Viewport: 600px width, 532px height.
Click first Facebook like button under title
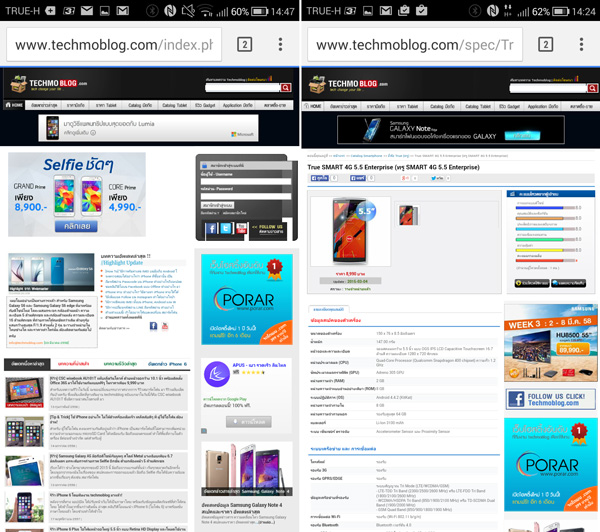pyautogui.click(x=319, y=178)
